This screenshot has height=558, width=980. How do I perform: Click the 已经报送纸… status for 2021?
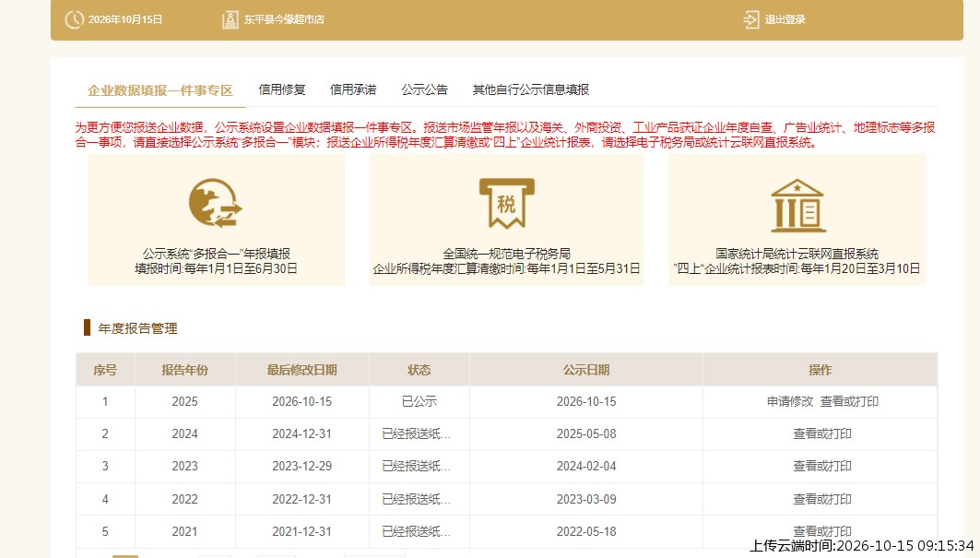point(417,532)
